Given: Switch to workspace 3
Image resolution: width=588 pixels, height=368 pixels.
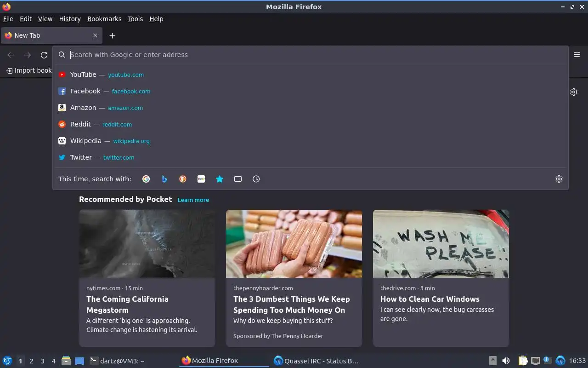Looking at the screenshot, I should [42, 361].
